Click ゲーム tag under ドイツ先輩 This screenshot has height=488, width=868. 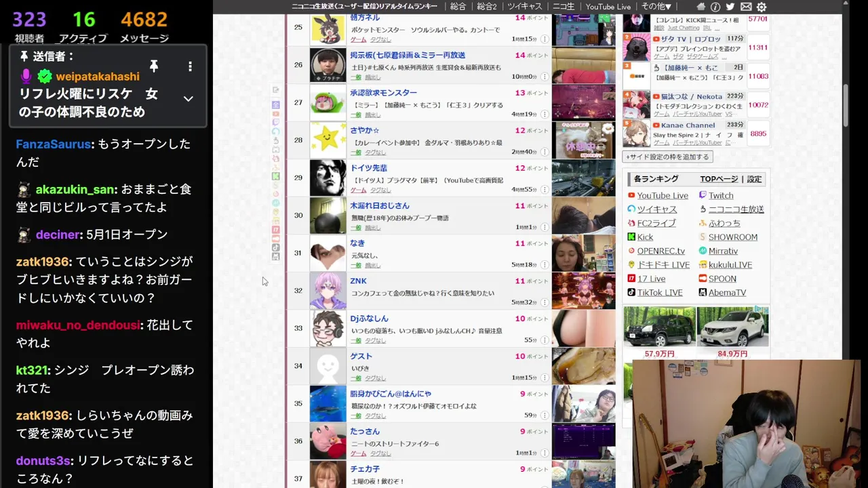point(358,190)
